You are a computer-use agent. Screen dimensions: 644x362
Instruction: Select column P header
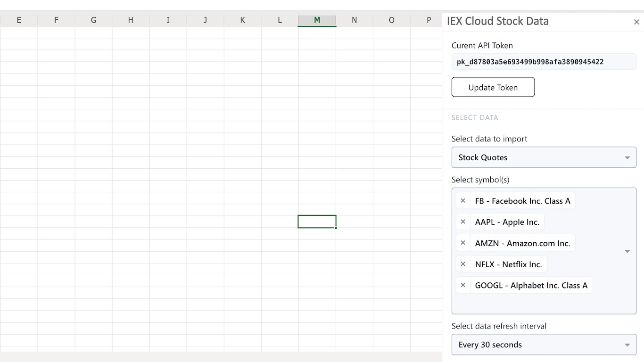(426, 20)
